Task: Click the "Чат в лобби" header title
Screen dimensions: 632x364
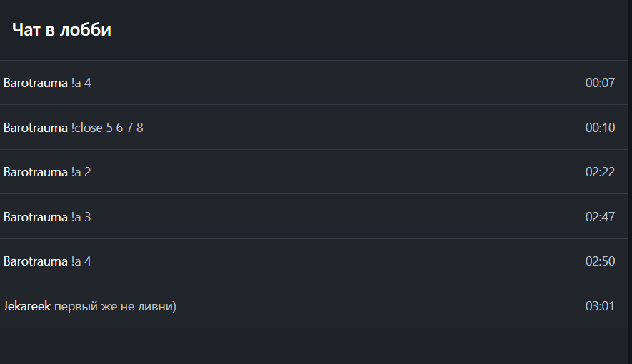Action: click(x=61, y=30)
